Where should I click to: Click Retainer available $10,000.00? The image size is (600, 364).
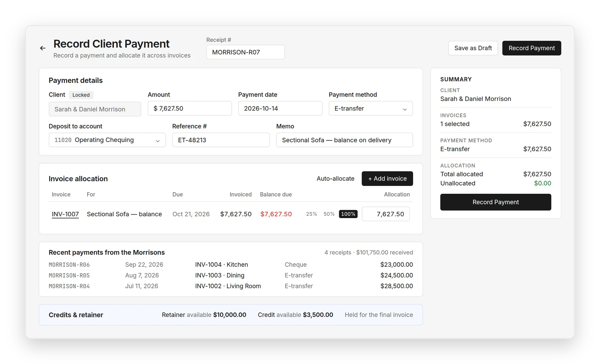coord(204,315)
